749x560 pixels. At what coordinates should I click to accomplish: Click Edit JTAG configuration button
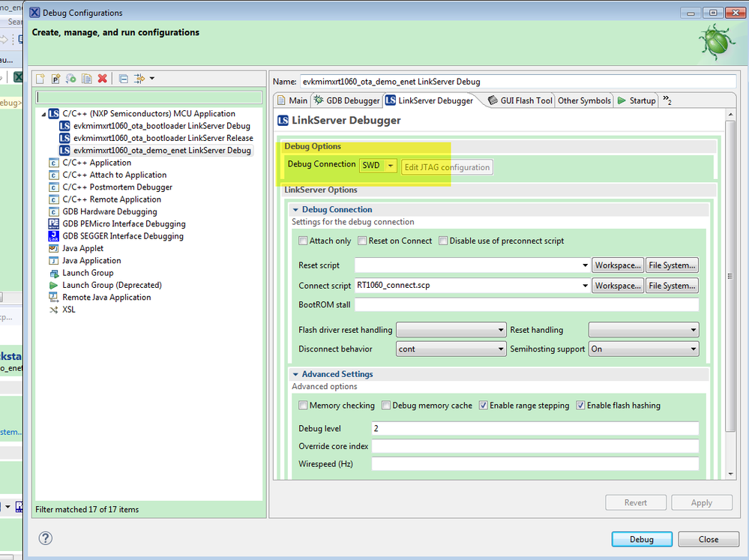(447, 167)
